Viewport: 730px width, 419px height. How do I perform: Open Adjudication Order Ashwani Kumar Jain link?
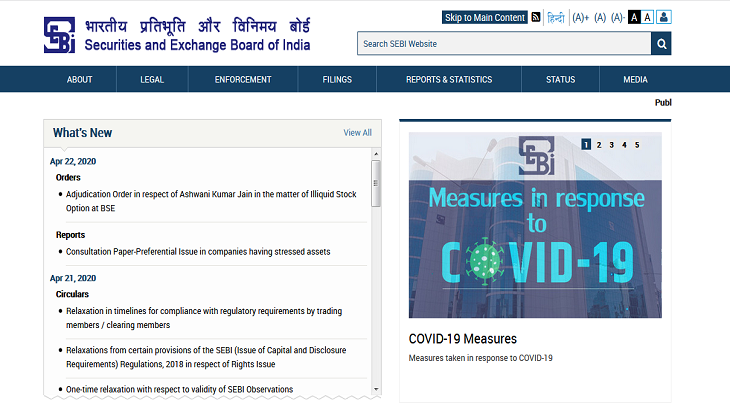[x=211, y=201]
